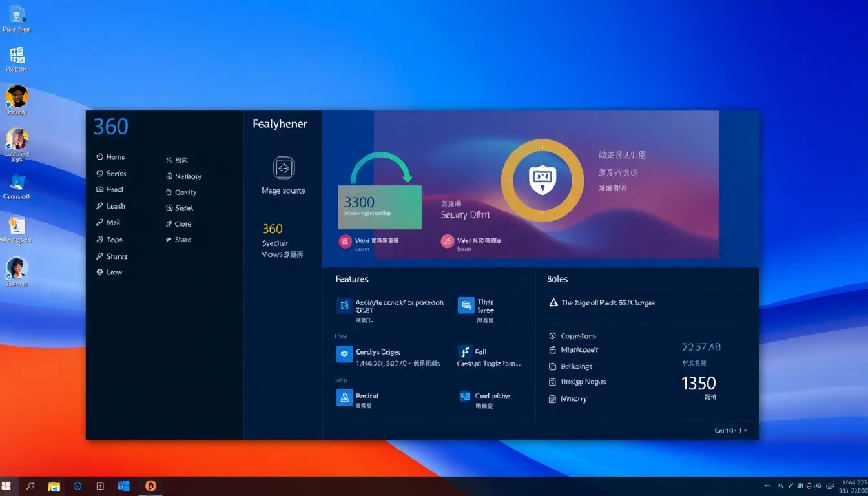
Task: Click the flag icon beside State
Action: tap(169, 240)
